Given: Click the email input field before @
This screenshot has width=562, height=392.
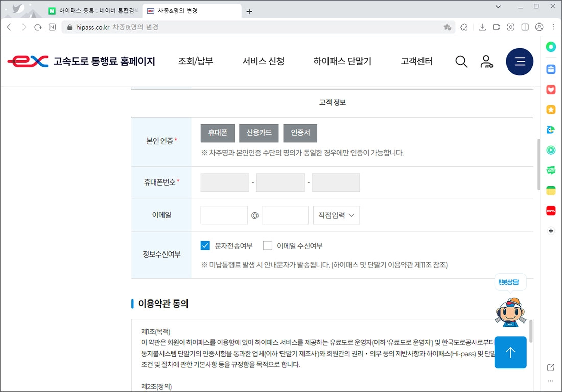Looking at the screenshot, I should click(x=224, y=215).
